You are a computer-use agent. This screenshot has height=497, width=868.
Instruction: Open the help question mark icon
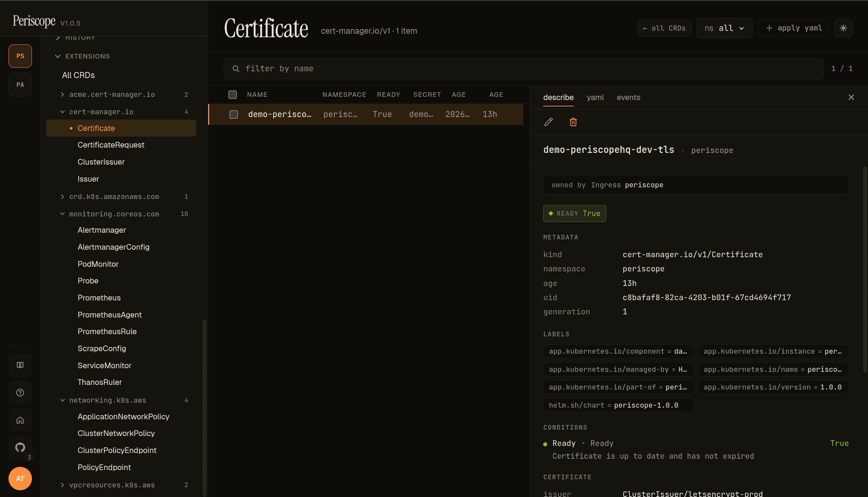tap(20, 393)
